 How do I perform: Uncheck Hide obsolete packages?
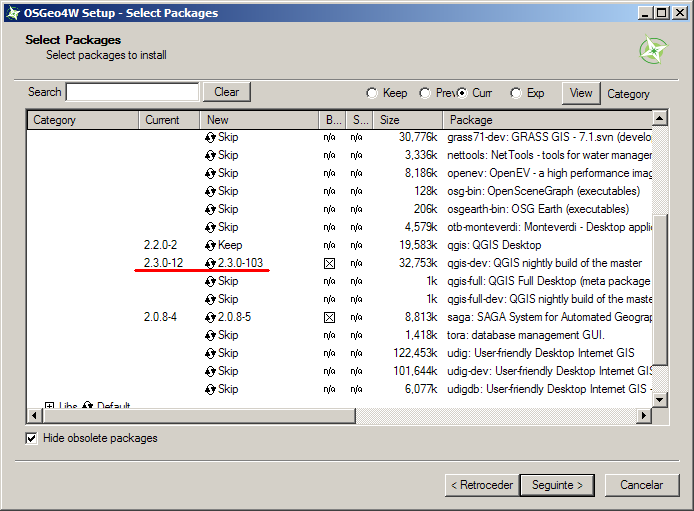pyautogui.click(x=31, y=438)
